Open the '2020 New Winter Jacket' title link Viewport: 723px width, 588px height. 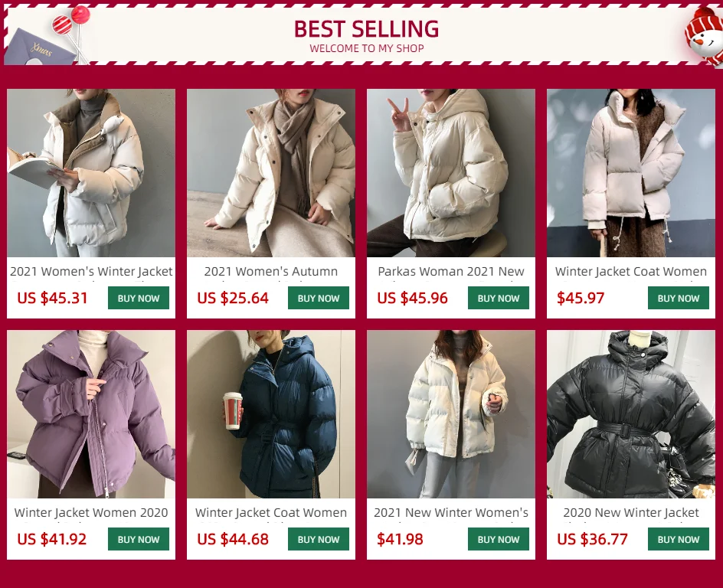631,512
